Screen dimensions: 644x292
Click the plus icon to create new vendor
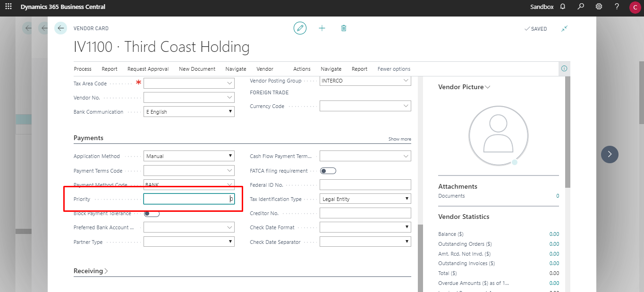pos(322,28)
